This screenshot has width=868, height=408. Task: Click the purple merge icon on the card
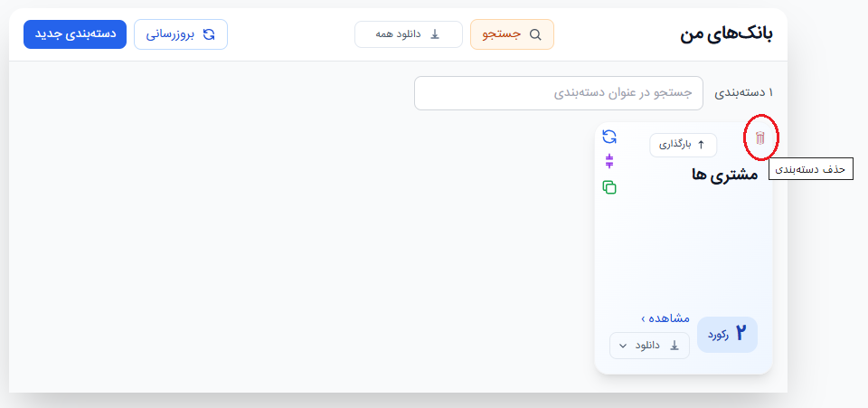(x=609, y=162)
